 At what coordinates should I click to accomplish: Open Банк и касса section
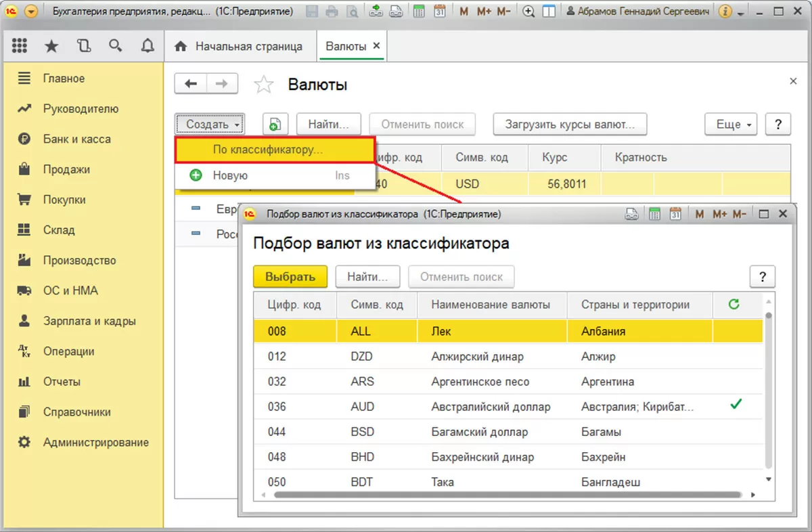click(x=76, y=139)
